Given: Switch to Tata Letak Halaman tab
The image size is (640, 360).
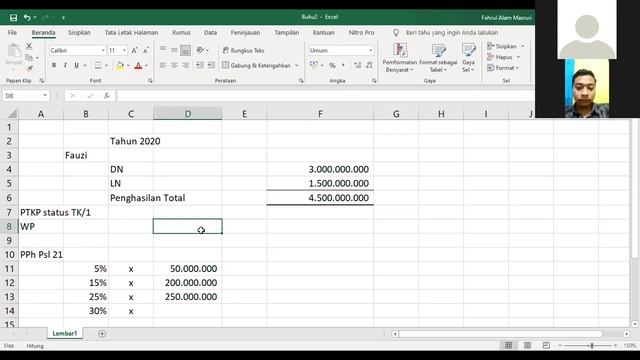Looking at the screenshot, I should pos(131,32).
